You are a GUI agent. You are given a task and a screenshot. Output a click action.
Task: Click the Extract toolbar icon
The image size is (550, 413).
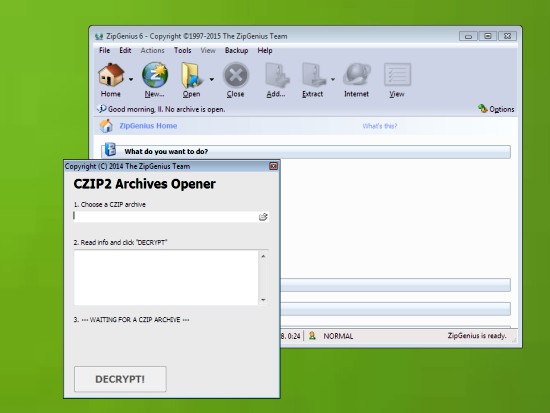313,75
